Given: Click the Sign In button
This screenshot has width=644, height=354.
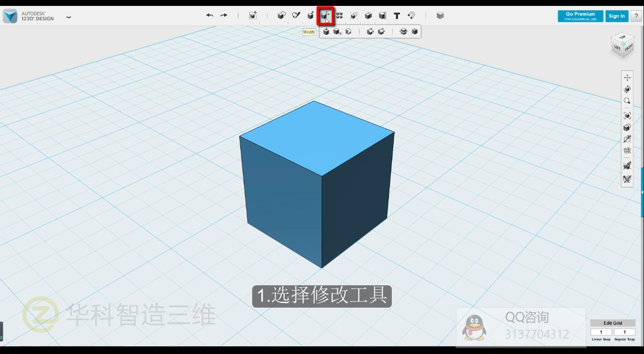Looking at the screenshot, I should click(616, 16).
